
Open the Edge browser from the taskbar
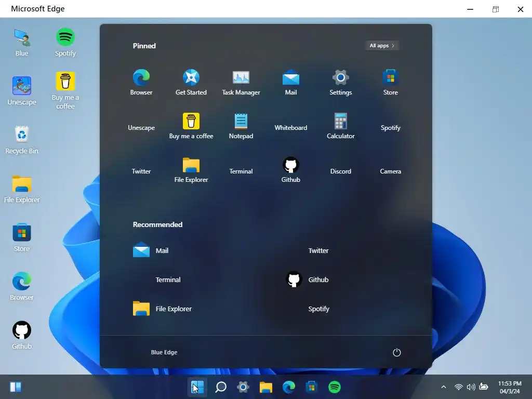pos(289,387)
